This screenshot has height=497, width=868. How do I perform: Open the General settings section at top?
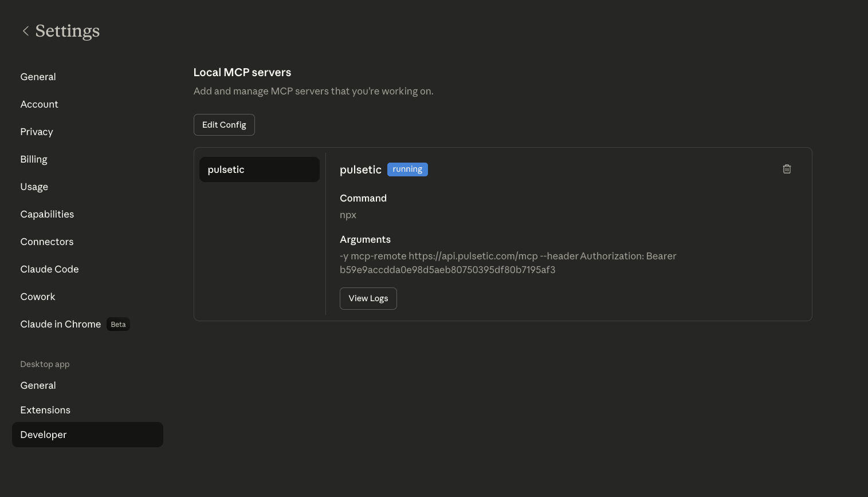38,77
